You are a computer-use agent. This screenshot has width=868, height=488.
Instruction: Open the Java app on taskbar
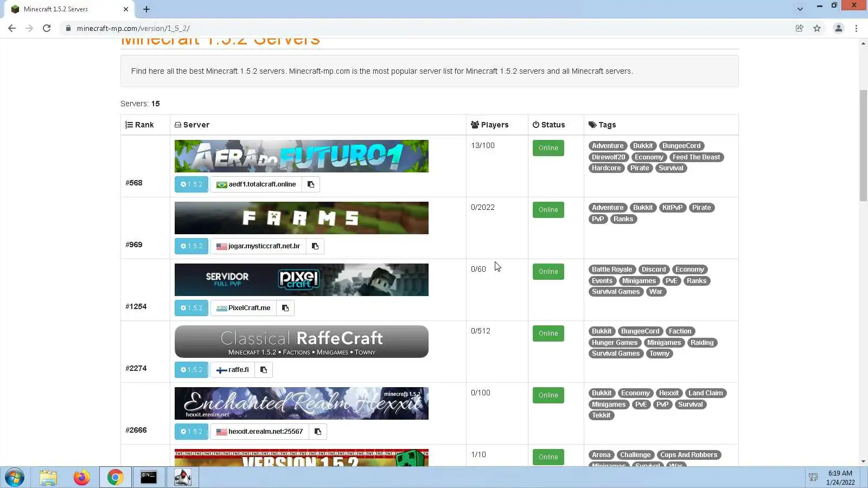click(182, 478)
